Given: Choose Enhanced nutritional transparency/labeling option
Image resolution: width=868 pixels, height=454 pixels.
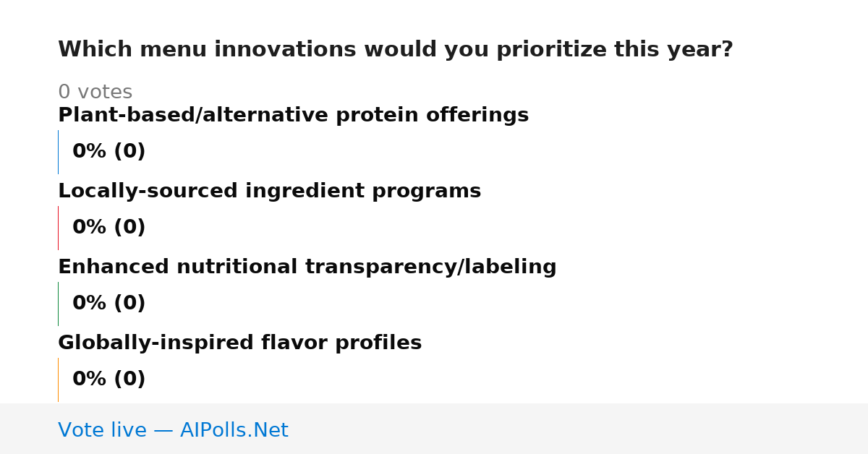Looking at the screenshot, I should [x=307, y=267].
